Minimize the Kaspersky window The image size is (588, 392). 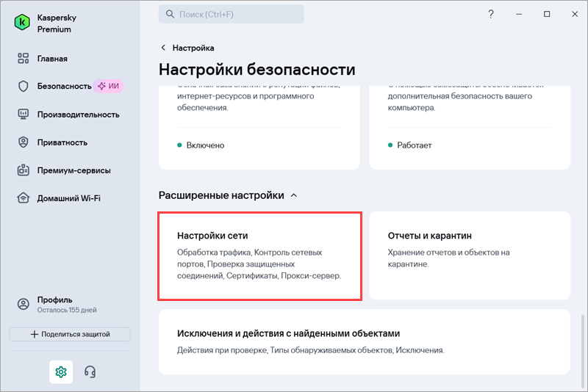click(519, 14)
